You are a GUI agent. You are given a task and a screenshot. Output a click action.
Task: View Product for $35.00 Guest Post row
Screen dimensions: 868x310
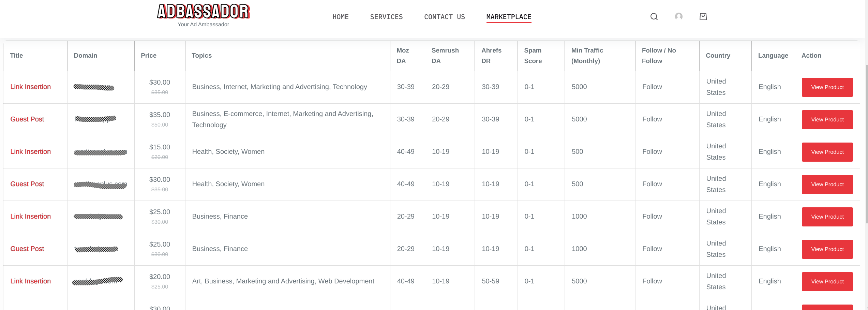[827, 120]
